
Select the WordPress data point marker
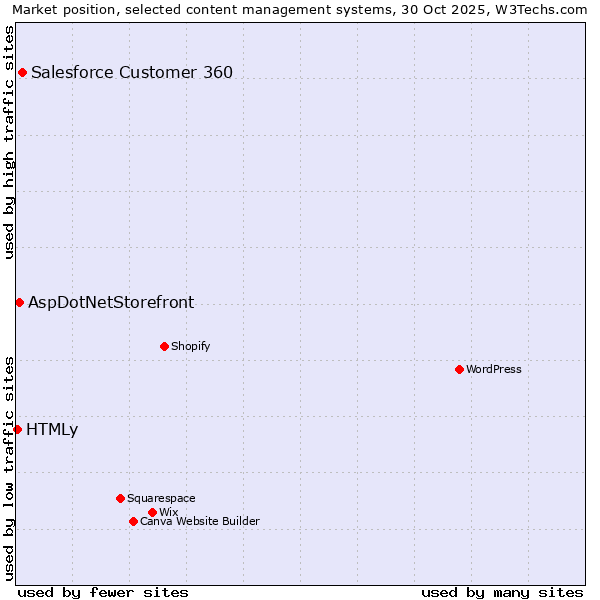(459, 369)
